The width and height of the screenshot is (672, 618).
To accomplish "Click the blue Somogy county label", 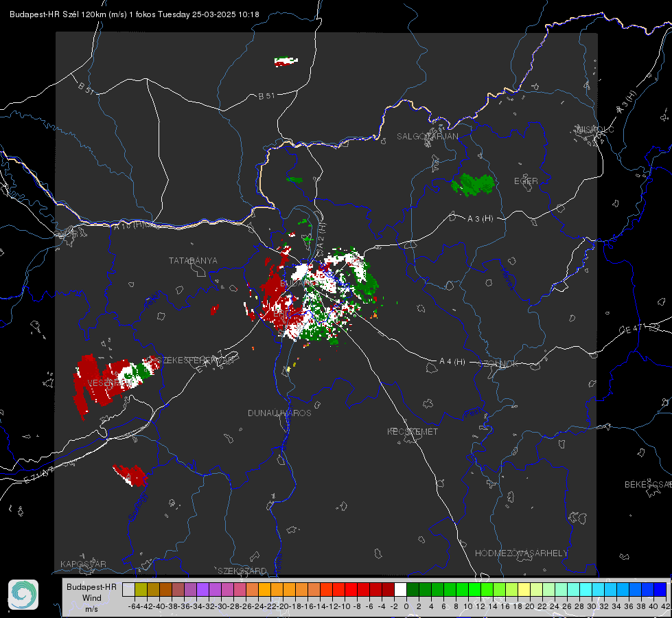I will (137, 507).
